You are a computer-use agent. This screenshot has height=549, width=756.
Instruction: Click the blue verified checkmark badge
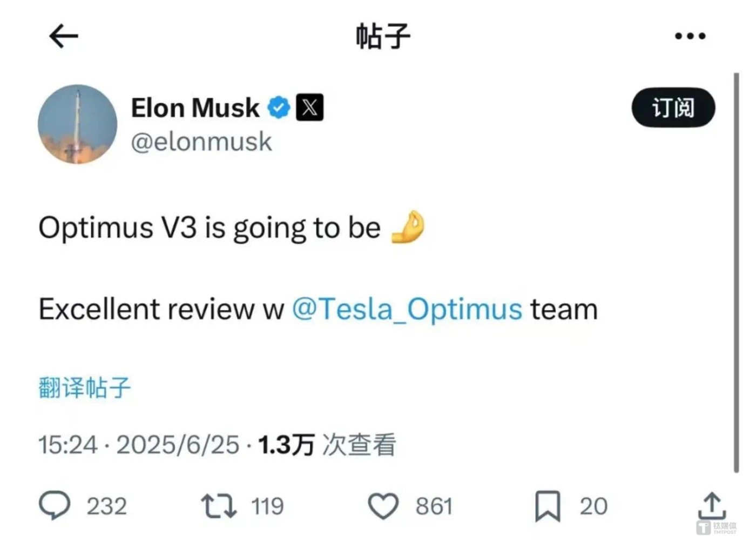pyautogui.click(x=279, y=108)
